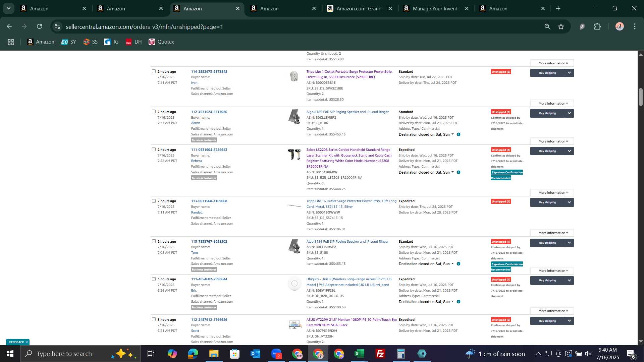Image resolution: width=644 pixels, height=362 pixels.
Task: Switch to the Manage Your Inventory tab
Action: [x=435, y=8]
